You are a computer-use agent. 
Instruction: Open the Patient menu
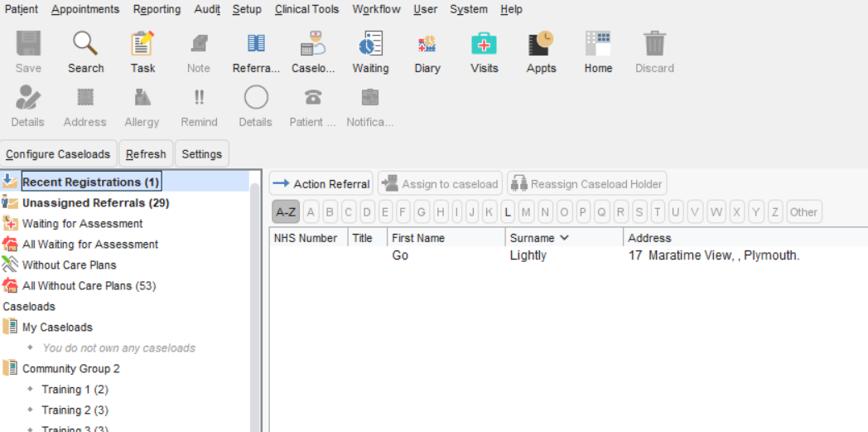coord(22,9)
